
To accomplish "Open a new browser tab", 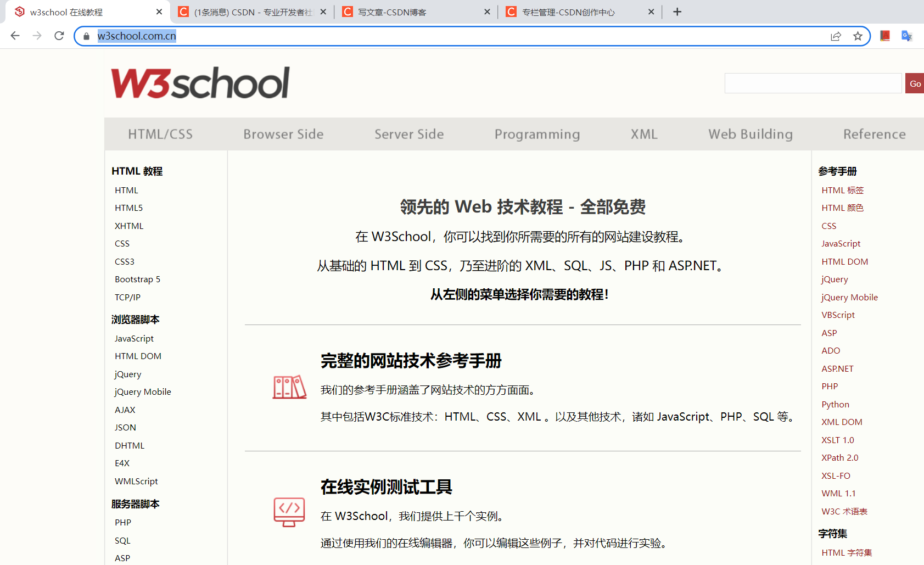I will (677, 12).
